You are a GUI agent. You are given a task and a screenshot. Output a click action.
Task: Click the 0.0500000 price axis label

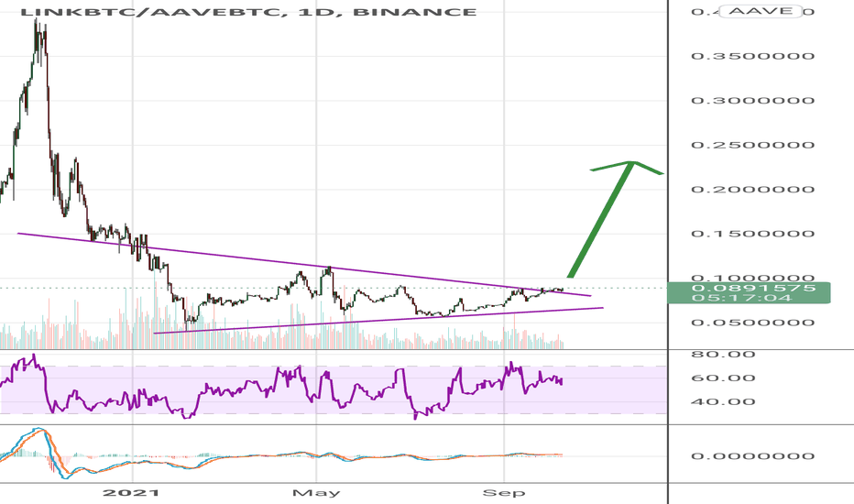(752, 323)
